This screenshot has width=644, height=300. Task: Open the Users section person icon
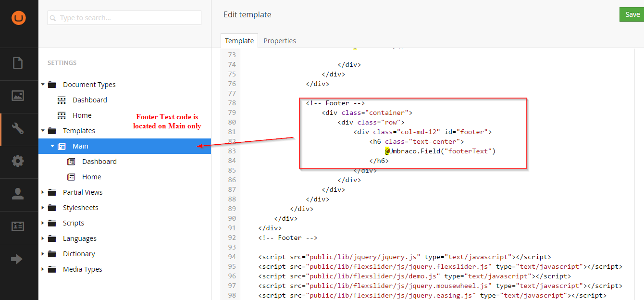pos(18,194)
